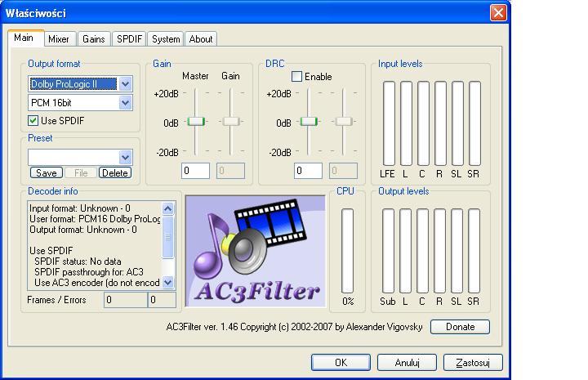
Task: Open the PCM 16bit format dropdown
Action: 125,103
